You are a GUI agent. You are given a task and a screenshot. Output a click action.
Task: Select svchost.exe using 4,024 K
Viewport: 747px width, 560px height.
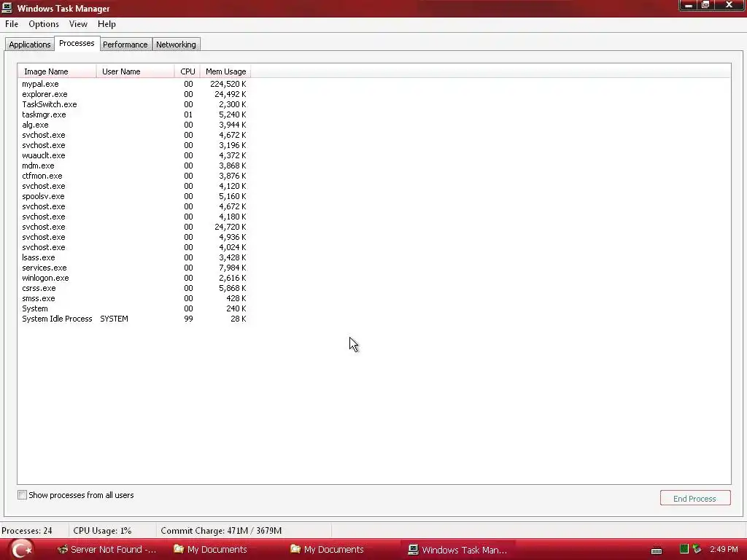(134, 248)
